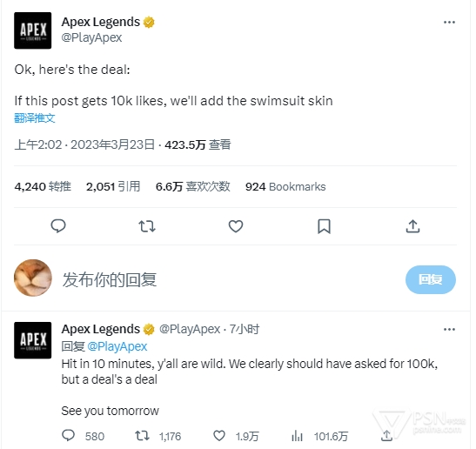Share the main tweet via upload icon
Screen dimensions: 476x449
tap(412, 226)
